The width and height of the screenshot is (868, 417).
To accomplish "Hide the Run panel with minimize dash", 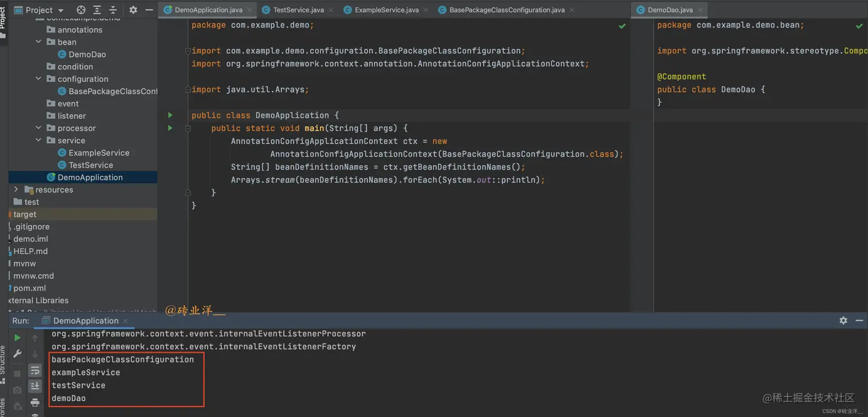I will pyautogui.click(x=859, y=321).
